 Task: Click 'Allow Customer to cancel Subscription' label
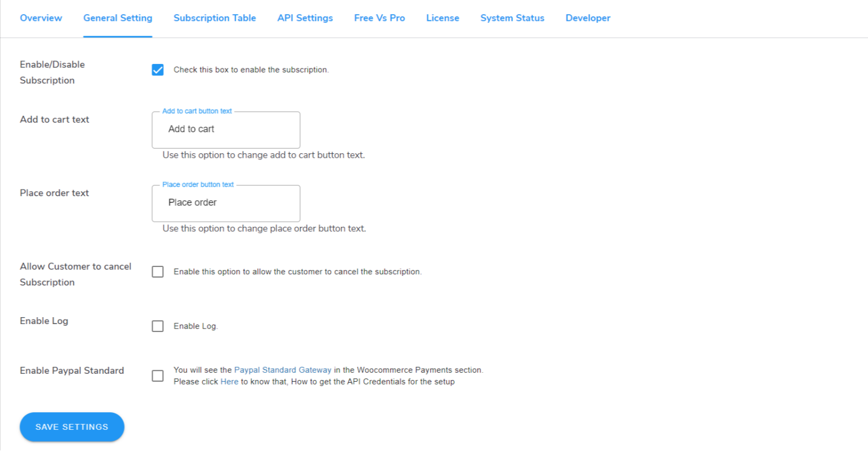[x=76, y=274]
